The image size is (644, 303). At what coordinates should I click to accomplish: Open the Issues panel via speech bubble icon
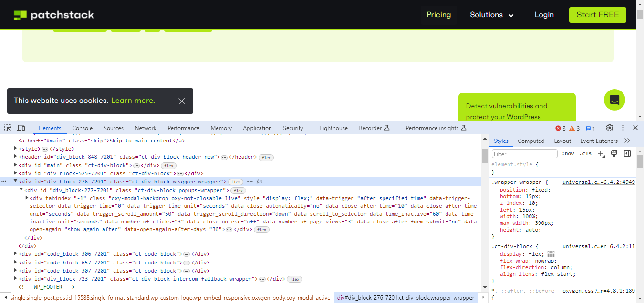pyautogui.click(x=589, y=128)
